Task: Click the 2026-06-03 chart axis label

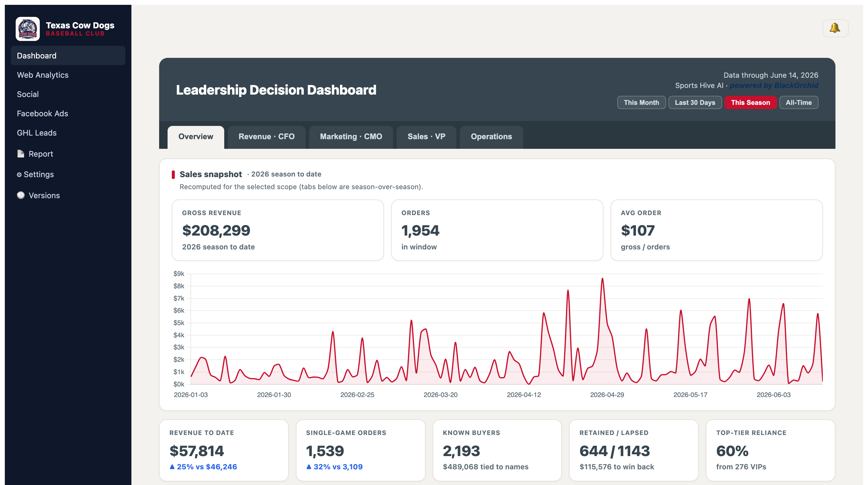Action: point(773,395)
